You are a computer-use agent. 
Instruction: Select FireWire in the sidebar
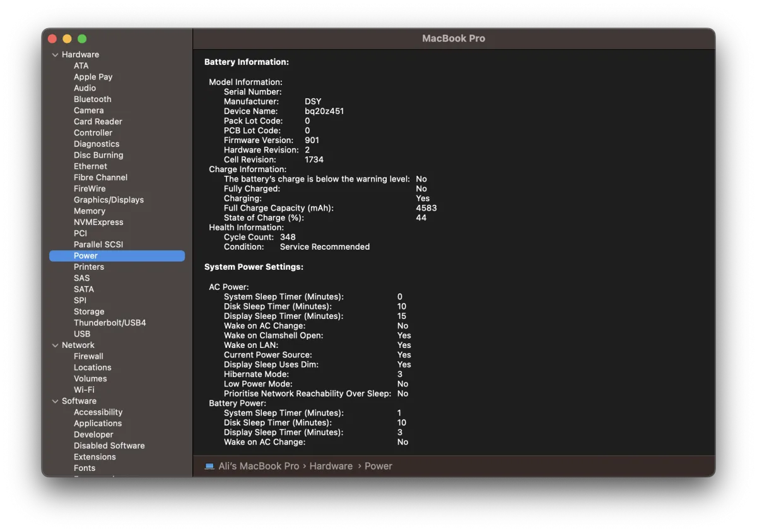[x=90, y=189]
